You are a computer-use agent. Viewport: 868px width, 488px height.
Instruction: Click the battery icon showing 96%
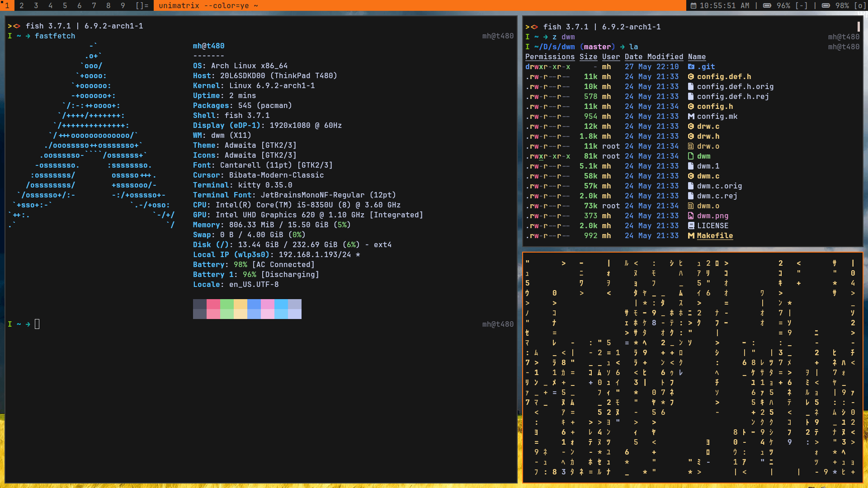(x=767, y=6)
